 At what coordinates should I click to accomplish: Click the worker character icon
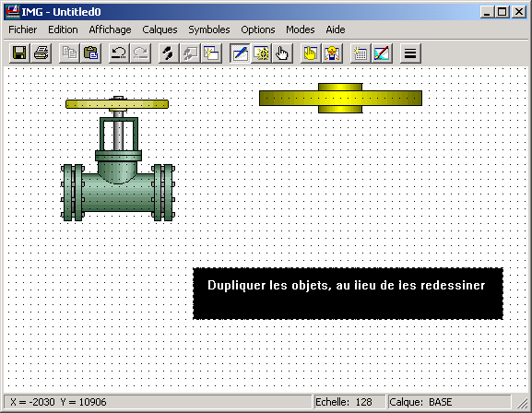(x=332, y=53)
